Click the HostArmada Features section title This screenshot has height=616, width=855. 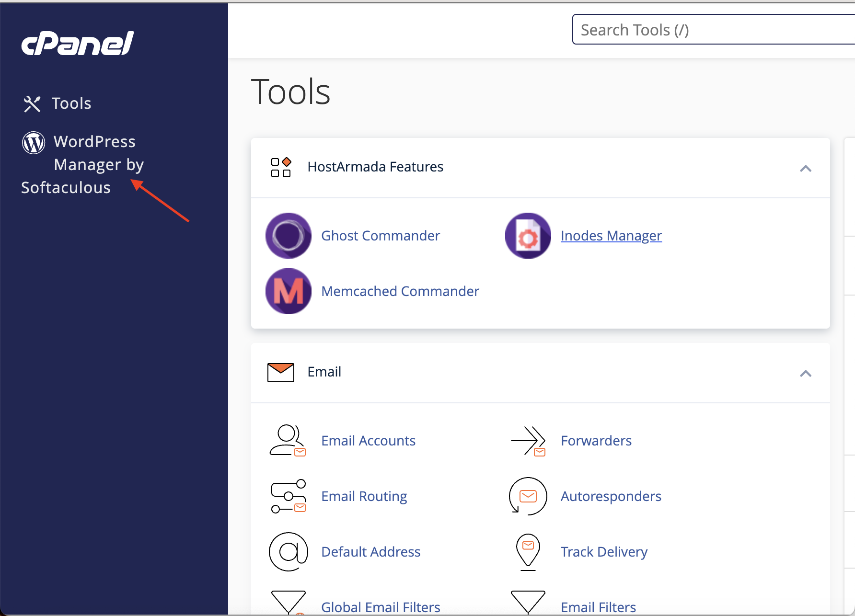(375, 167)
